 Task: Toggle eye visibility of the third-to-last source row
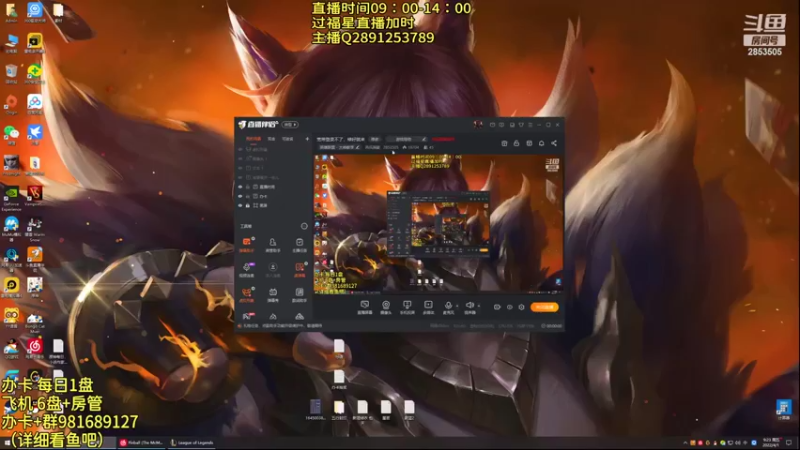pyautogui.click(x=240, y=187)
